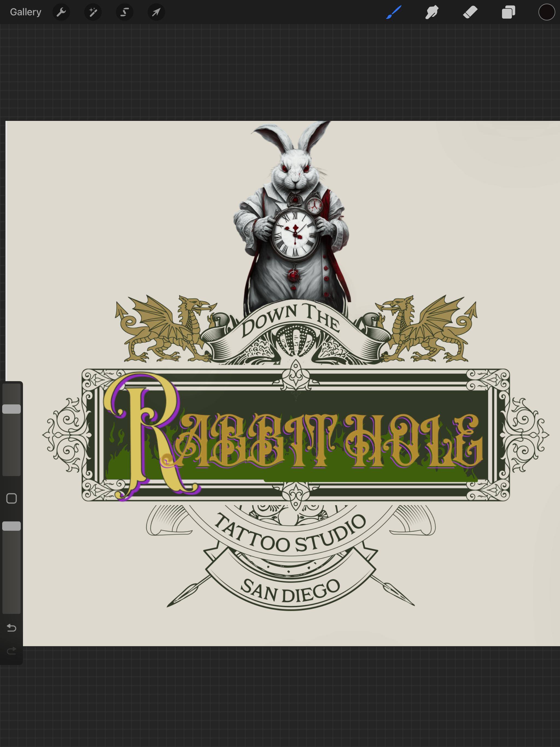This screenshot has height=747, width=560.
Task: Click the brush opacity slider handle
Action: tap(11, 526)
